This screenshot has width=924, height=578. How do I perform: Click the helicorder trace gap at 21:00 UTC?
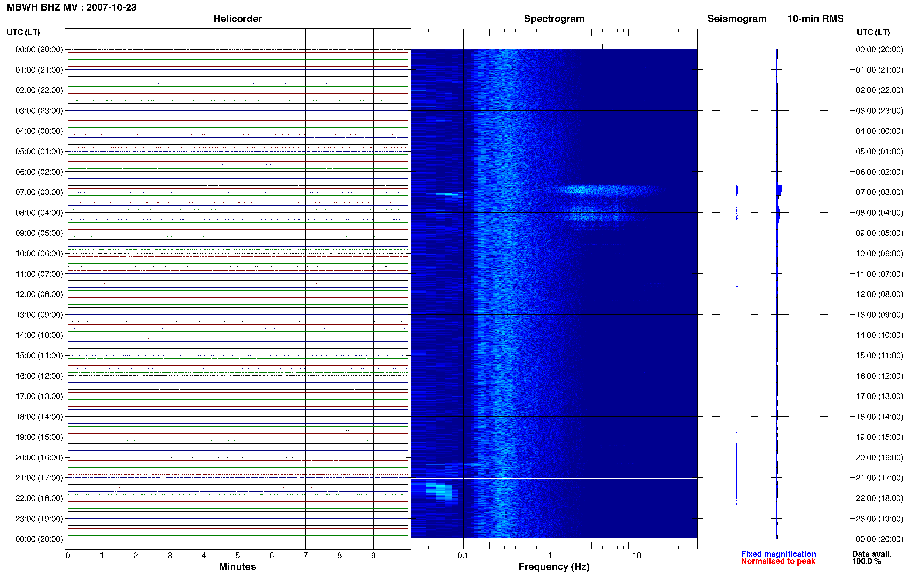163,478
